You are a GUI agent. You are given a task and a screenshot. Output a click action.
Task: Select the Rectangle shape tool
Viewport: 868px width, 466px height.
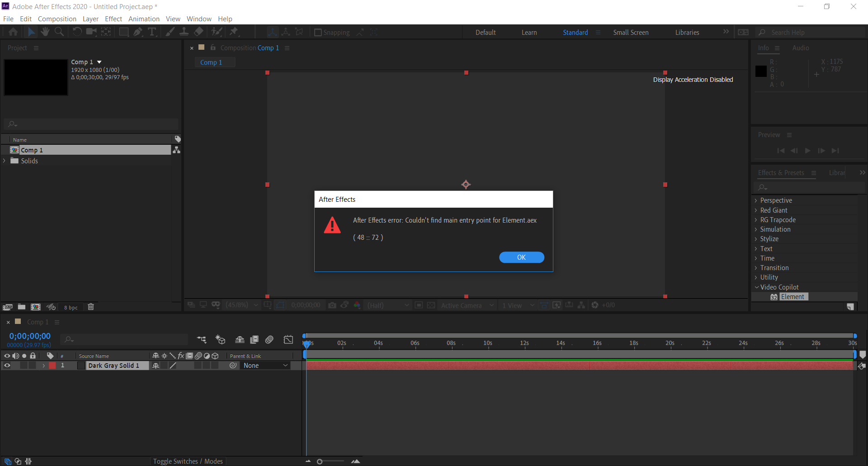point(123,32)
